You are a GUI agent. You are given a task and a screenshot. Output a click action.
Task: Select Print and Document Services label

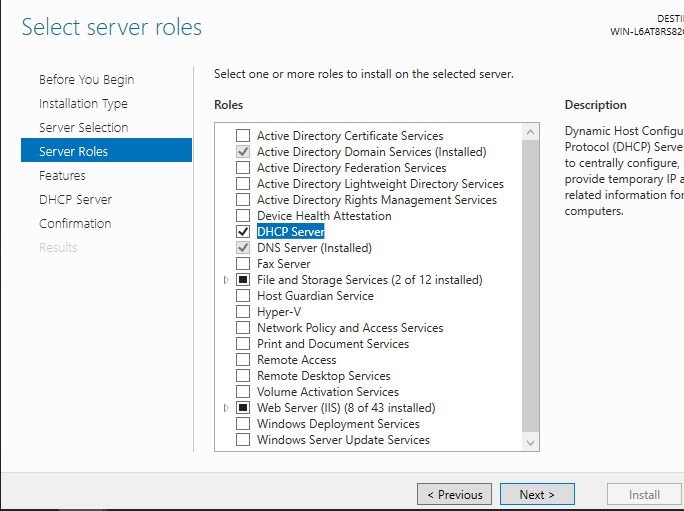click(x=333, y=344)
